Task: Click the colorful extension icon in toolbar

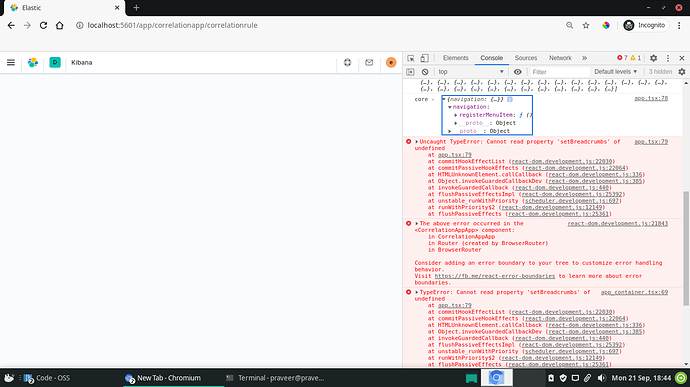Action: [606, 26]
